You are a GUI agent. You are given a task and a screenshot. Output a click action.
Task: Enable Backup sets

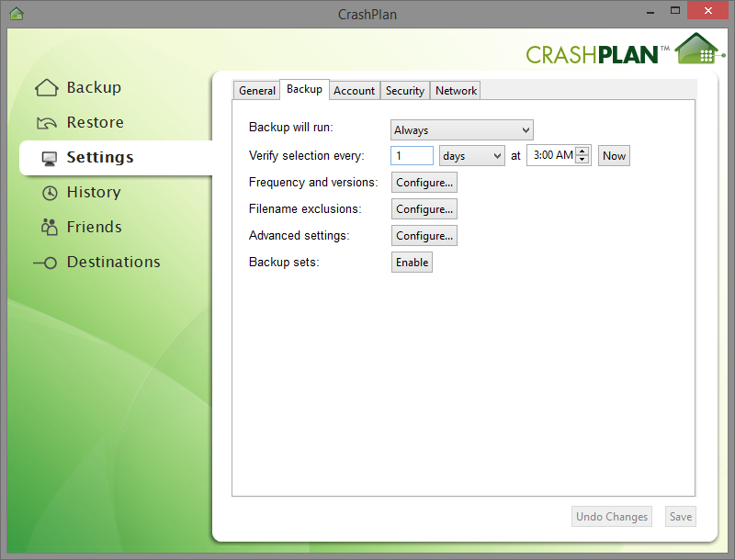412,263
